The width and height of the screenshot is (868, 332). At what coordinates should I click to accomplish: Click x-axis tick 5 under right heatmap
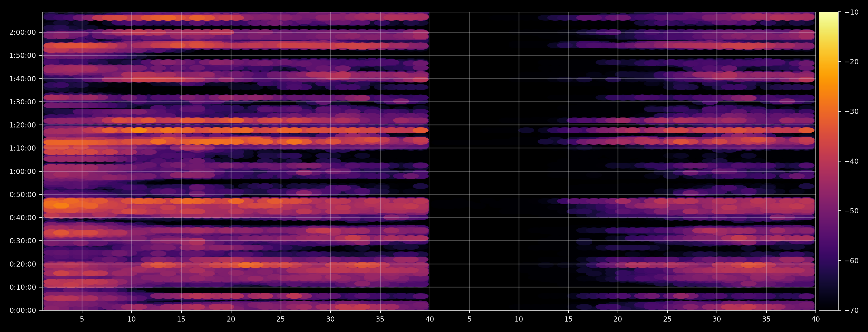[469, 319]
